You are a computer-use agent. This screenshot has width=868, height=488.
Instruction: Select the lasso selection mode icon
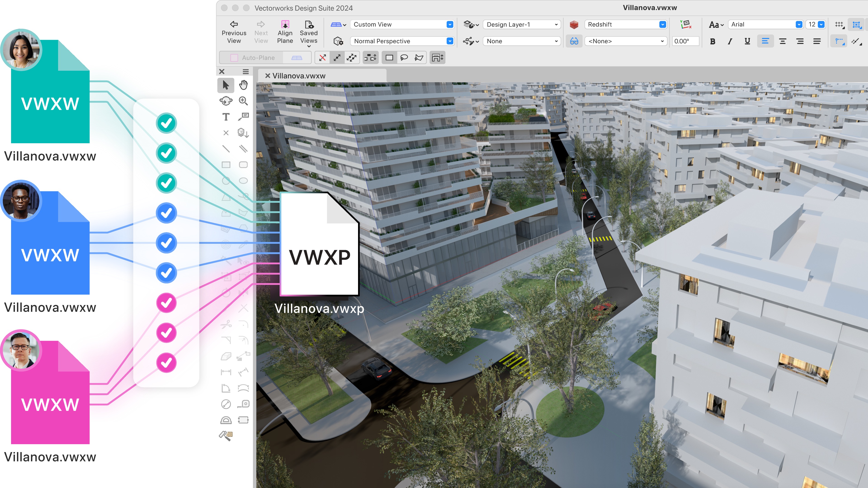tap(404, 57)
